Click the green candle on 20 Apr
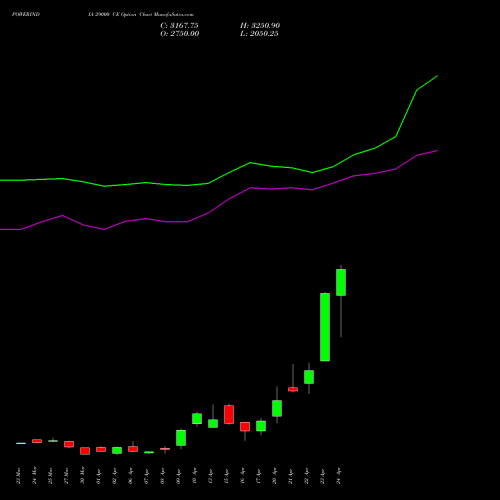500x500 pixels. (277, 408)
